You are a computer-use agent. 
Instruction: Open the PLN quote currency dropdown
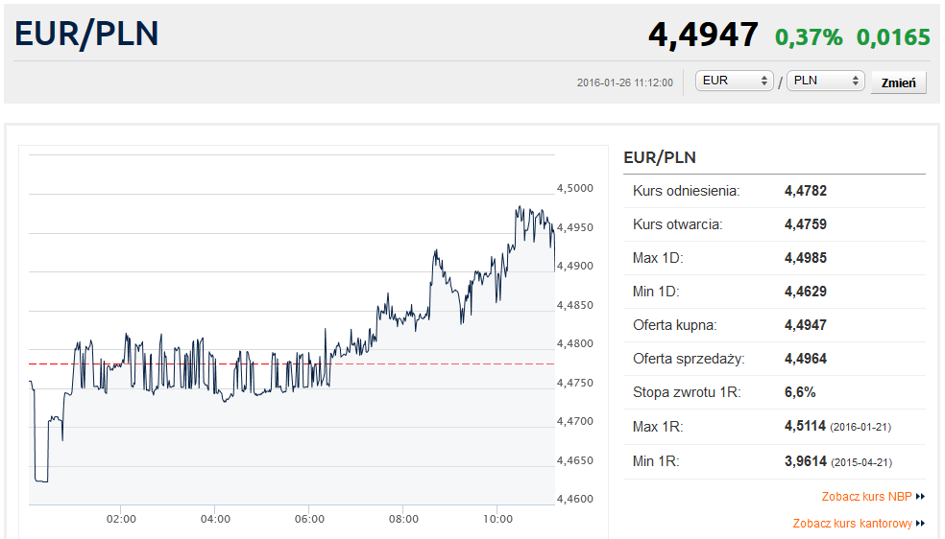click(825, 81)
